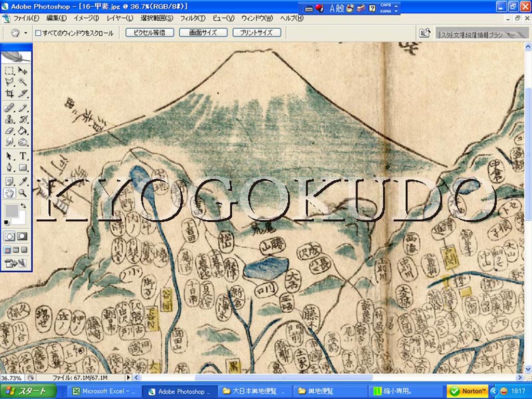Swap foreground and background colors
The image size is (532, 399).
(23, 206)
